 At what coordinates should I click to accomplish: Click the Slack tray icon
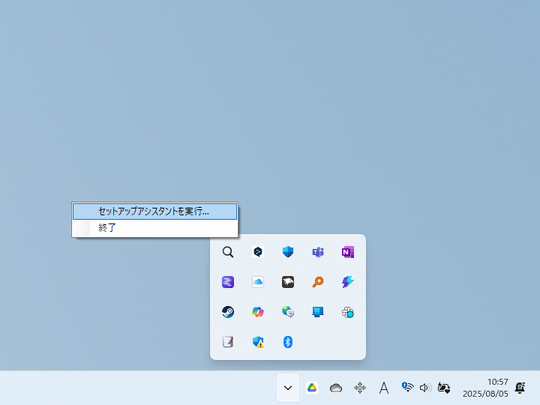(x=348, y=312)
